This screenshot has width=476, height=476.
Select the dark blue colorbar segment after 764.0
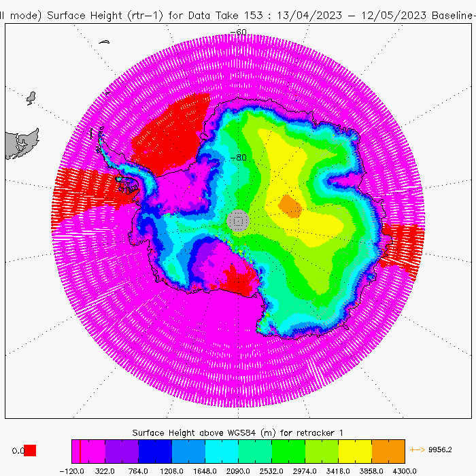coord(155,450)
